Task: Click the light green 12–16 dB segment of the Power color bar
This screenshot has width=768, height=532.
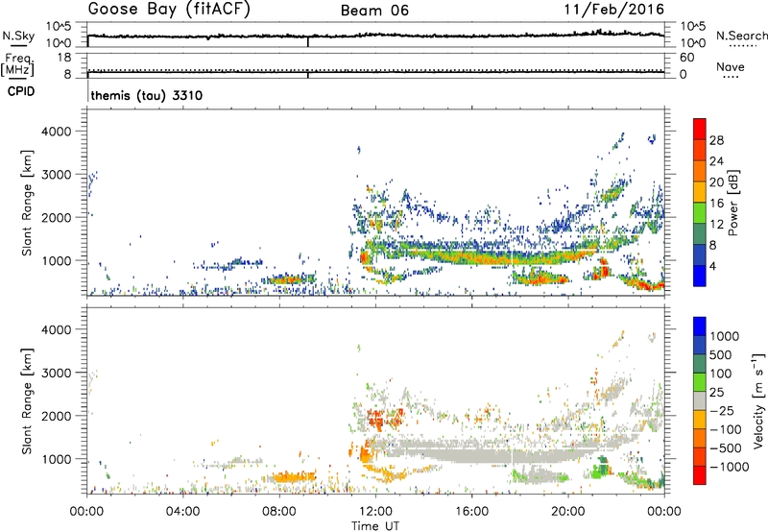Action: [x=700, y=213]
